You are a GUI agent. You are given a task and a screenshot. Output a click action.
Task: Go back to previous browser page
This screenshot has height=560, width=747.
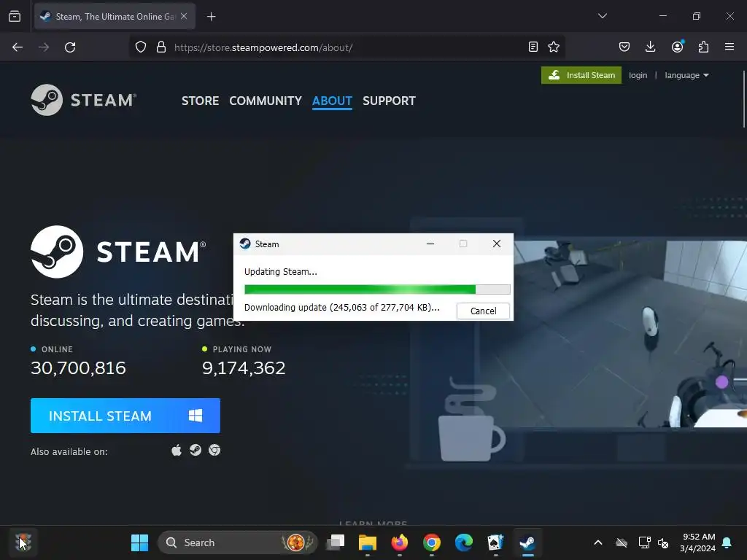pyautogui.click(x=18, y=47)
